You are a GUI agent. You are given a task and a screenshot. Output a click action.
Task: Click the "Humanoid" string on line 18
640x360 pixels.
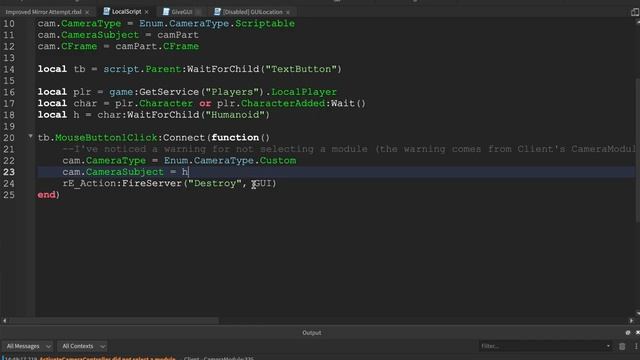pos(235,115)
